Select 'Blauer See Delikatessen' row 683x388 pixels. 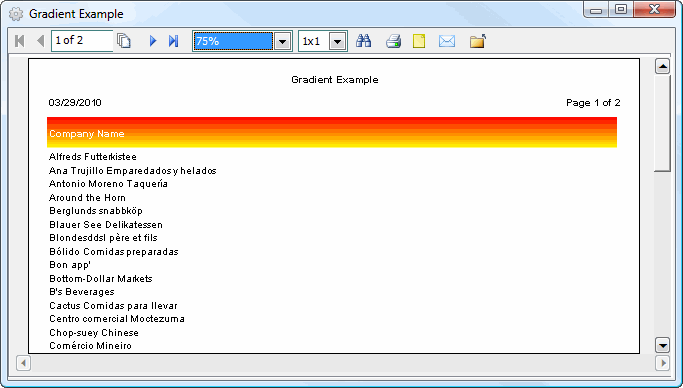tap(106, 225)
